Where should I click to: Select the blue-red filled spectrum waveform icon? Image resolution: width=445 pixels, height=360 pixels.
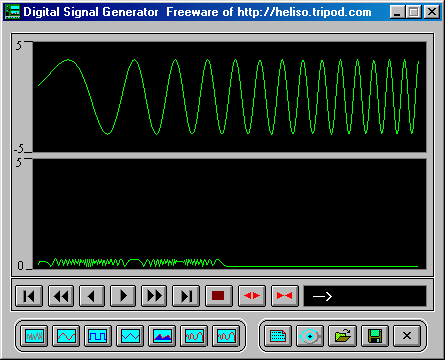coord(162,336)
